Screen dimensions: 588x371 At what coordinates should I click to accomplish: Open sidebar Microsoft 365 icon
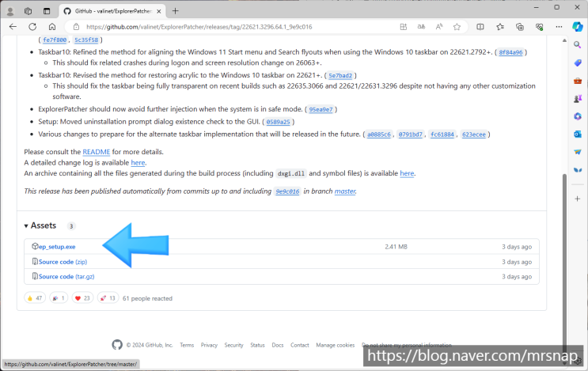578,116
